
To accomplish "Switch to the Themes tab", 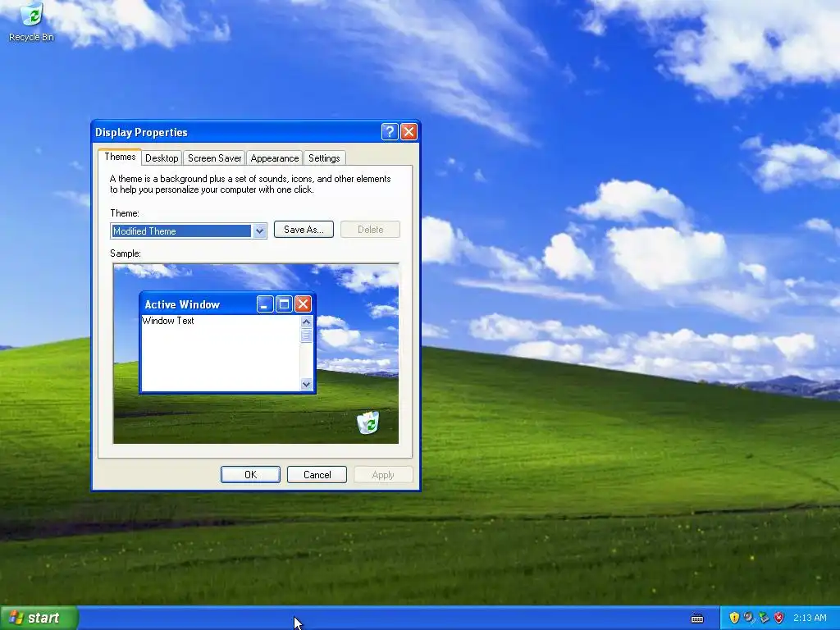I will 120,157.
